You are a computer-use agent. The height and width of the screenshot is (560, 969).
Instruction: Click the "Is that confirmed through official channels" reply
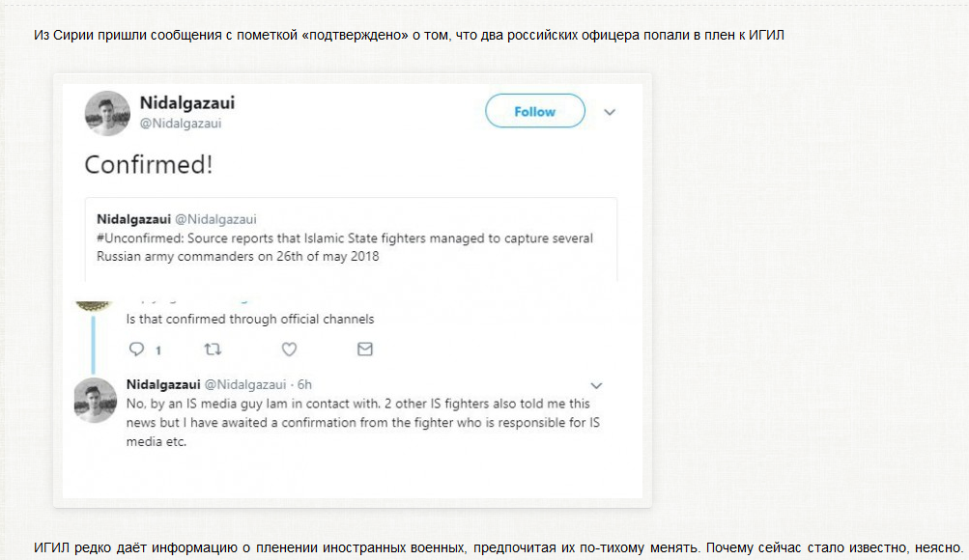[x=250, y=319]
